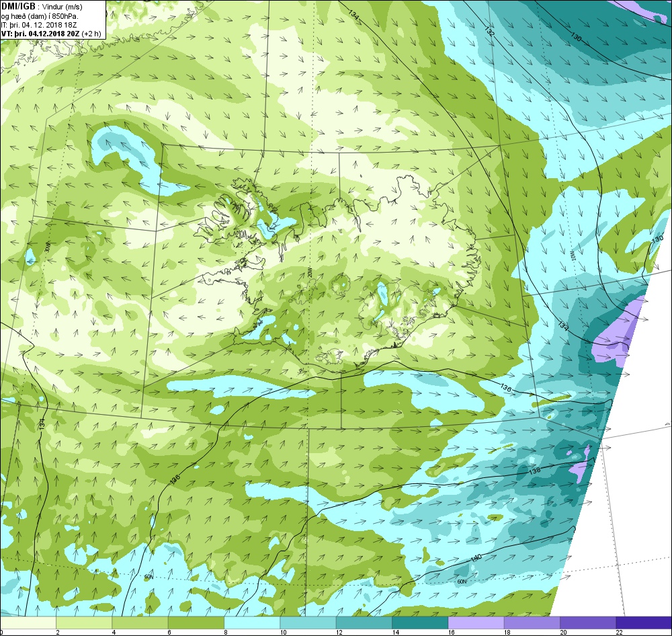Click the darkest legend swatch above 22 m/s
The width and height of the screenshot is (672, 636).
click(x=644, y=623)
